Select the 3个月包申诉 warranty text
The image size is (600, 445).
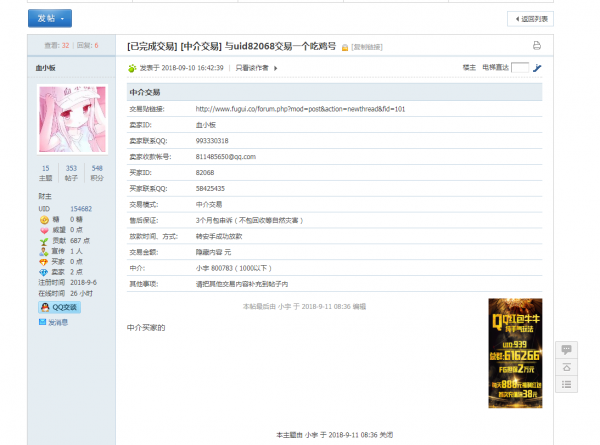pyautogui.click(x=249, y=220)
